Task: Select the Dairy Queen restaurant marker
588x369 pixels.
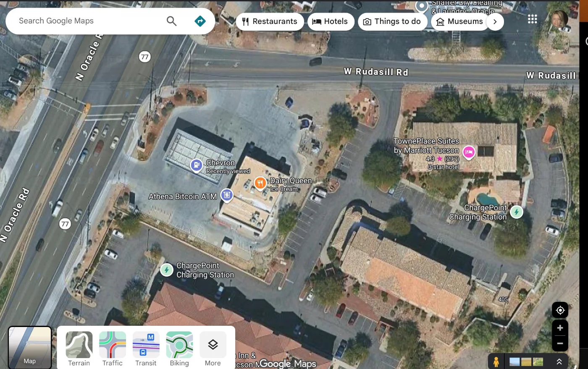Action: 260,183
